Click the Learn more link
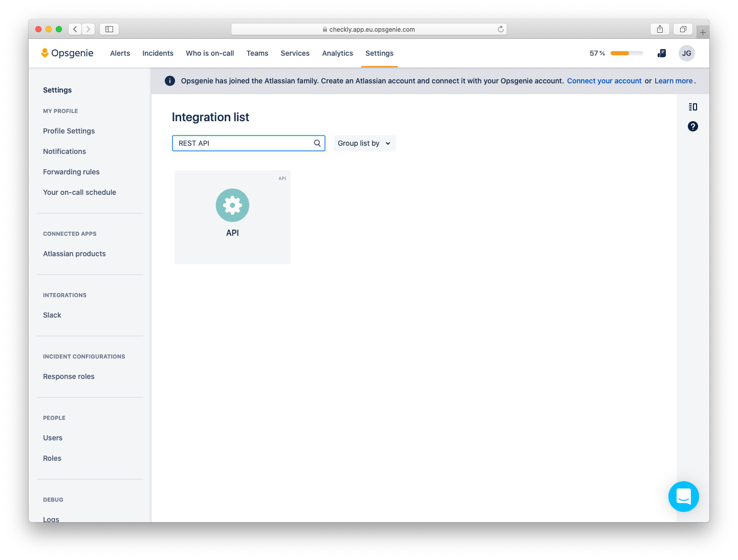Screen dimensions: 738x560 (x=673, y=80)
